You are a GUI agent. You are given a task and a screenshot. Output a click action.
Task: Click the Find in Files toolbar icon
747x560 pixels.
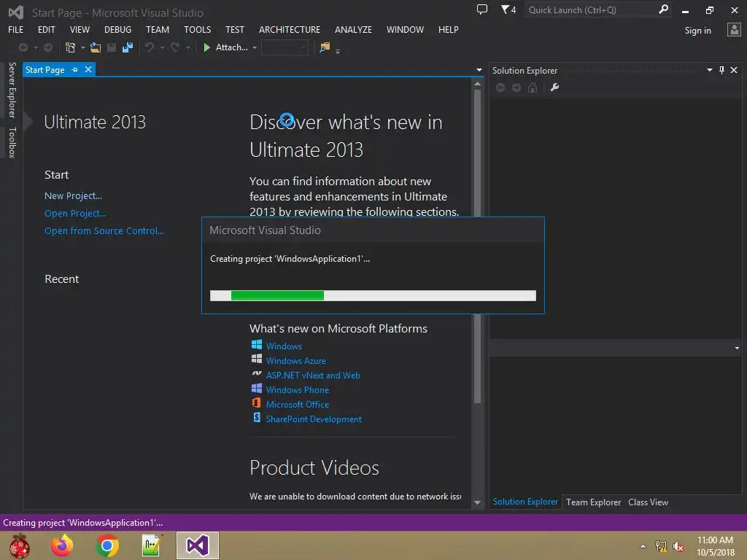click(x=325, y=47)
